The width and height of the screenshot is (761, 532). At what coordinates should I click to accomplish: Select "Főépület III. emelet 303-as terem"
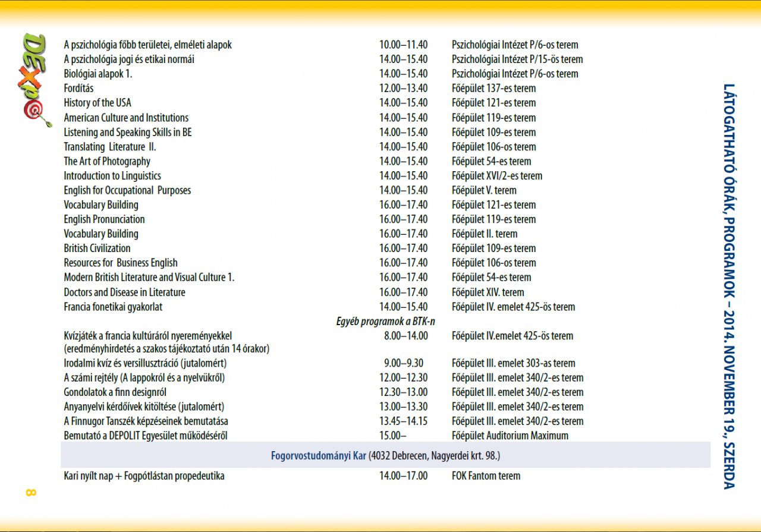pyautogui.click(x=514, y=363)
